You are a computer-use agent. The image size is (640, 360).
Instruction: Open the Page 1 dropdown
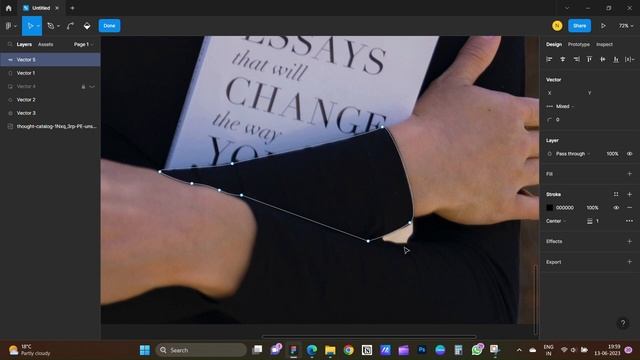(83, 44)
